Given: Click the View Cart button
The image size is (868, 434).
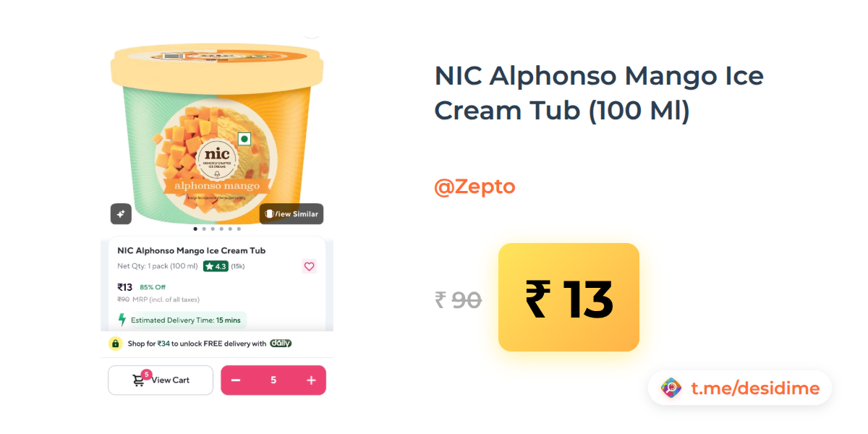Looking at the screenshot, I should coord(161,380).
